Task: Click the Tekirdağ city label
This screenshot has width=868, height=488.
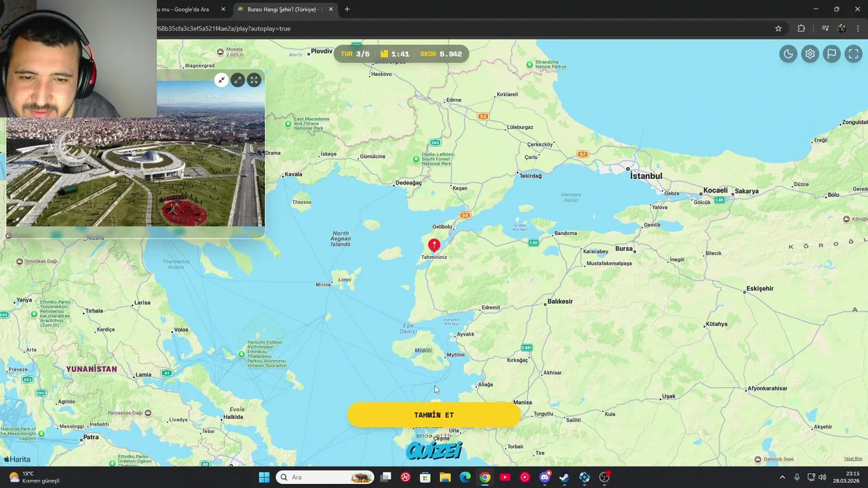Action: coord(530,176)
